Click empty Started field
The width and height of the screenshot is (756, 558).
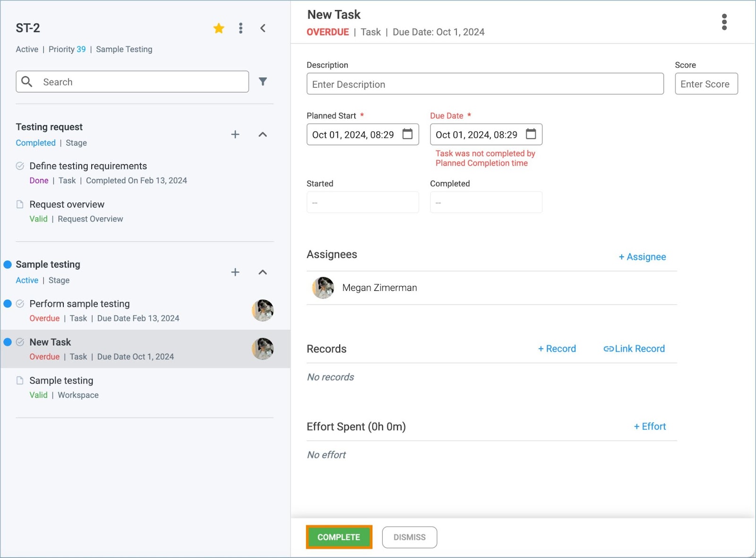pyautogui.click(x=362, y=202)
